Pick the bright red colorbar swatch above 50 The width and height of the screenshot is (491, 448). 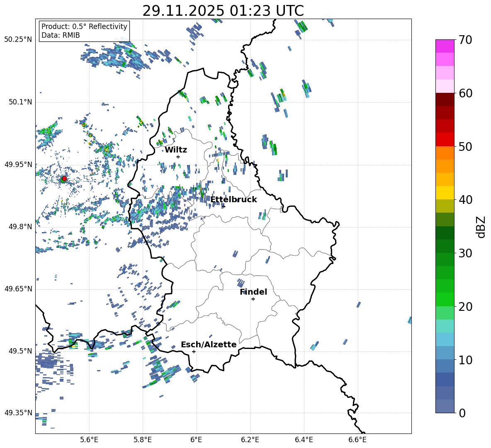[x=445, y=139]
